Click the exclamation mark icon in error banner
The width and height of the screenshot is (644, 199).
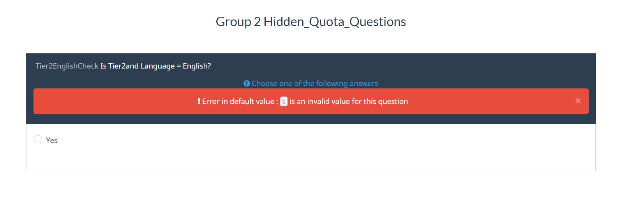coord(199,101)
